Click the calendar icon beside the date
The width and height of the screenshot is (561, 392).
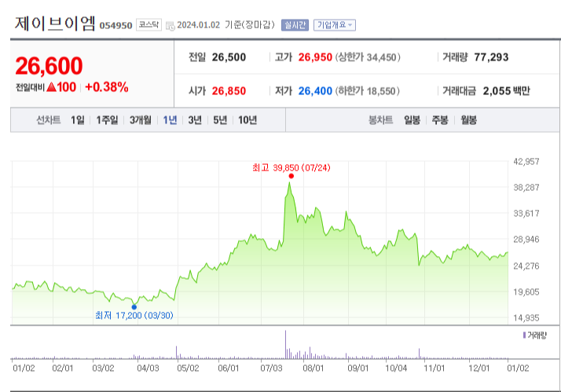click(x=170, y=26)
